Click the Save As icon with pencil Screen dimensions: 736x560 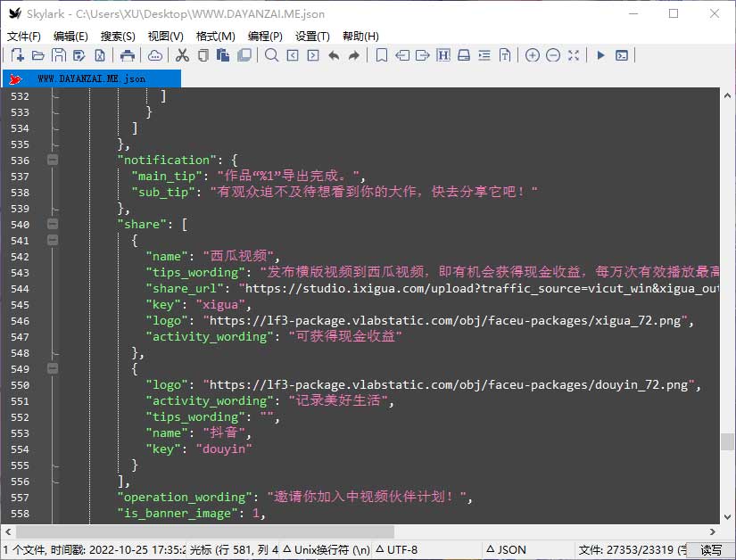(79, 55)
